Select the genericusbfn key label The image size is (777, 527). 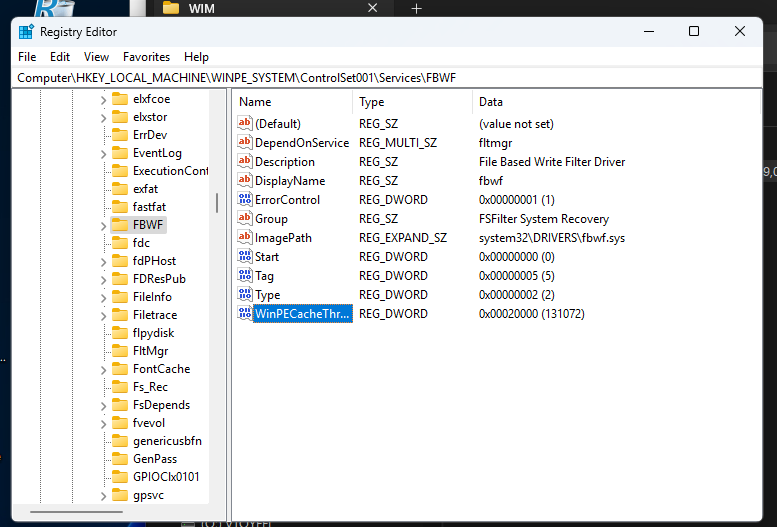tap(167, 441)
